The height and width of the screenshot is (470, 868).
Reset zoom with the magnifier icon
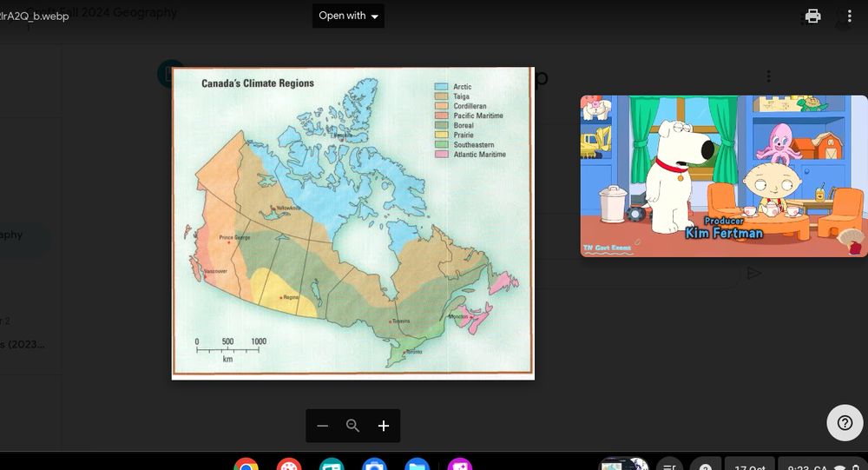(x=352, y=426)
